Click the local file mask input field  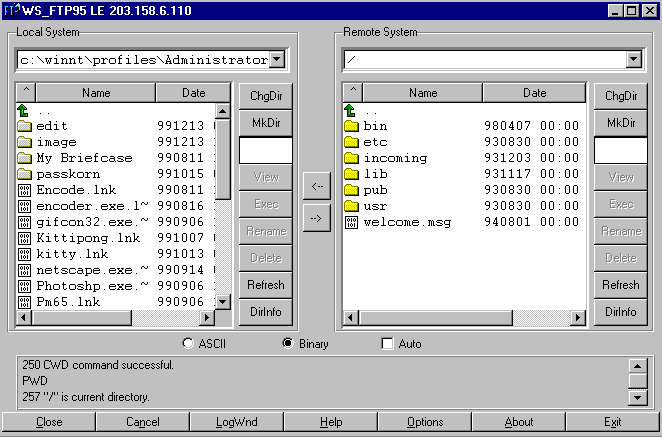pyautogui.click(x=266, y=150)
